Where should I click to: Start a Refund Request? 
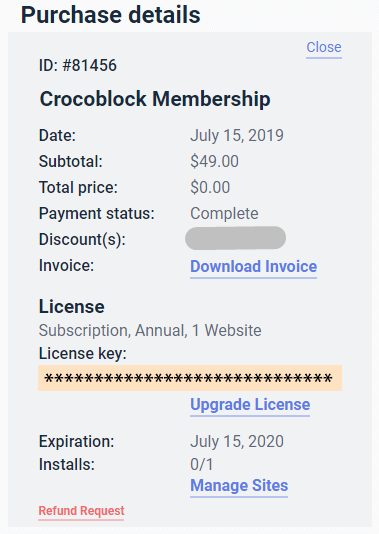(81, 511)
